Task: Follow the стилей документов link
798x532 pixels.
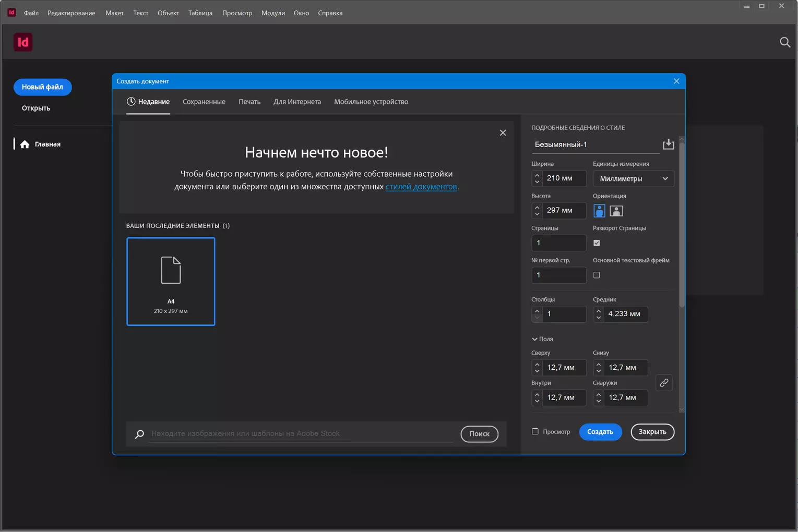Action: pos(421,187)
